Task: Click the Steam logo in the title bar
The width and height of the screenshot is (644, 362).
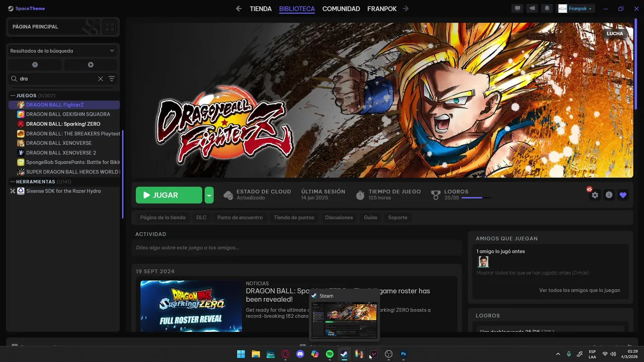Action: point(11,9)
